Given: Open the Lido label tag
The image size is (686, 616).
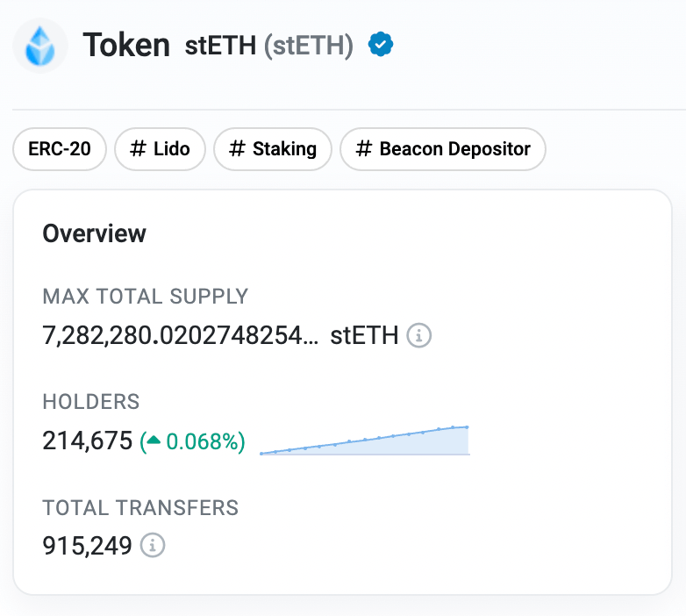Looking at the screenshot, I should pos(161,149).
